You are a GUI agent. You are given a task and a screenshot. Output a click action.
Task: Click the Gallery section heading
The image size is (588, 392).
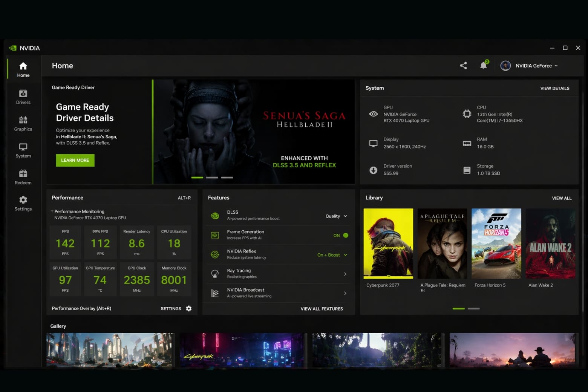click(x=58, y=326)
